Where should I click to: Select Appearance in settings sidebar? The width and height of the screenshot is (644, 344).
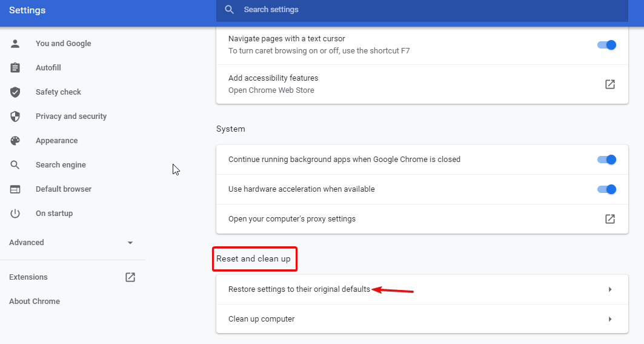56,141
